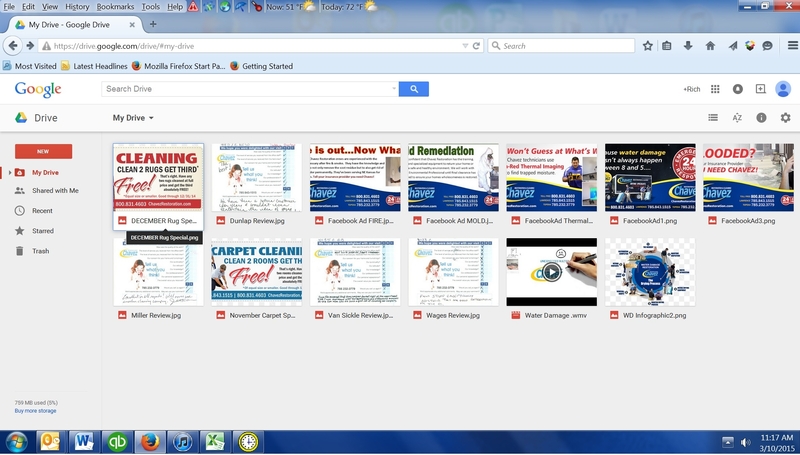The height and width of the screenshot is (455, 800).
Task: Click the Drive logo icon
Action: [21, 118]
